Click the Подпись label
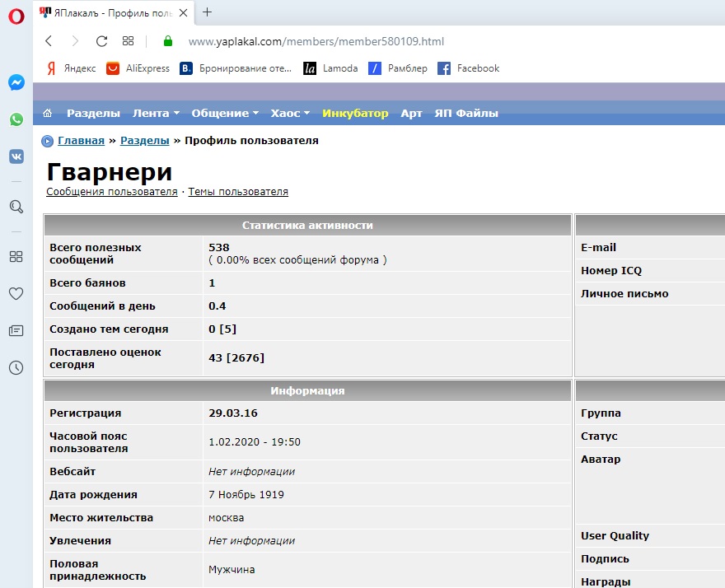The height and width of the screenshot is (588, 725). point(605,559)
